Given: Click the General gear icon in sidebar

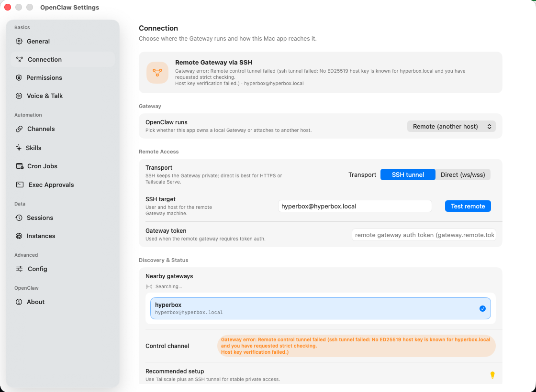Looking at the screenshot, I should [19, 41].
